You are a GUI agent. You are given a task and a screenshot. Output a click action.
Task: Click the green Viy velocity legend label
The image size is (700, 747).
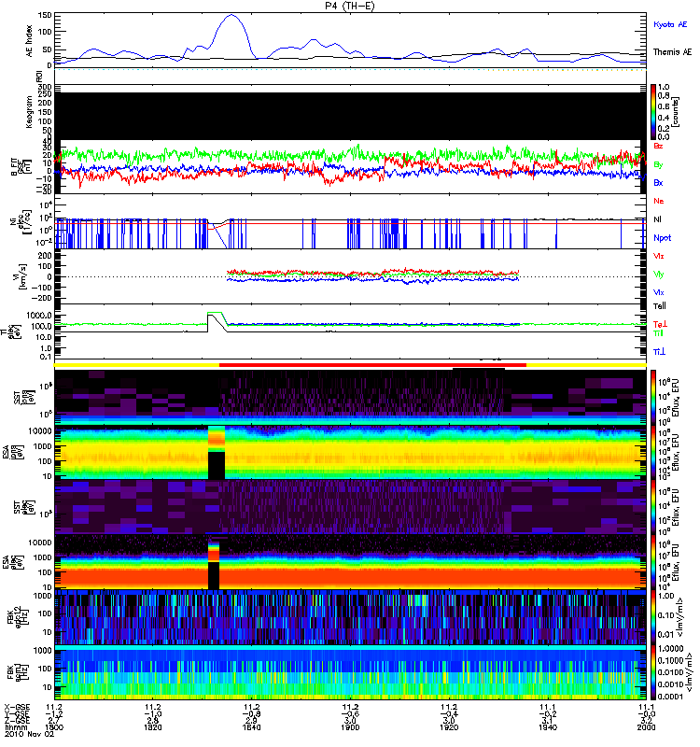(x=658, y=275)
